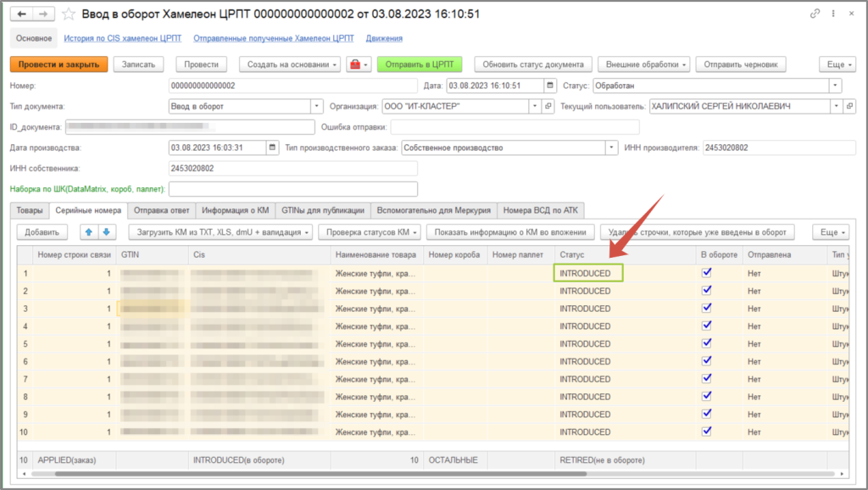Toggle В обороте checkbox in row 5
868x490 pixels.
706,343
